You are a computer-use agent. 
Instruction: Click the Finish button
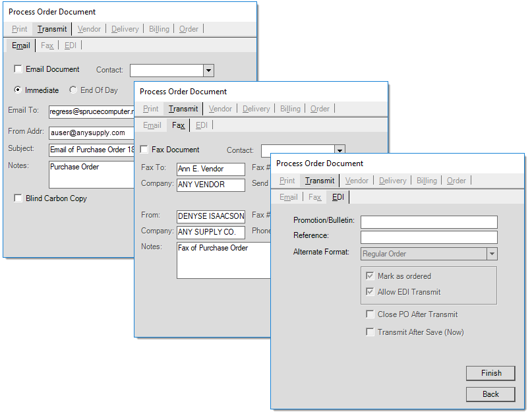[x=490, y=373]
